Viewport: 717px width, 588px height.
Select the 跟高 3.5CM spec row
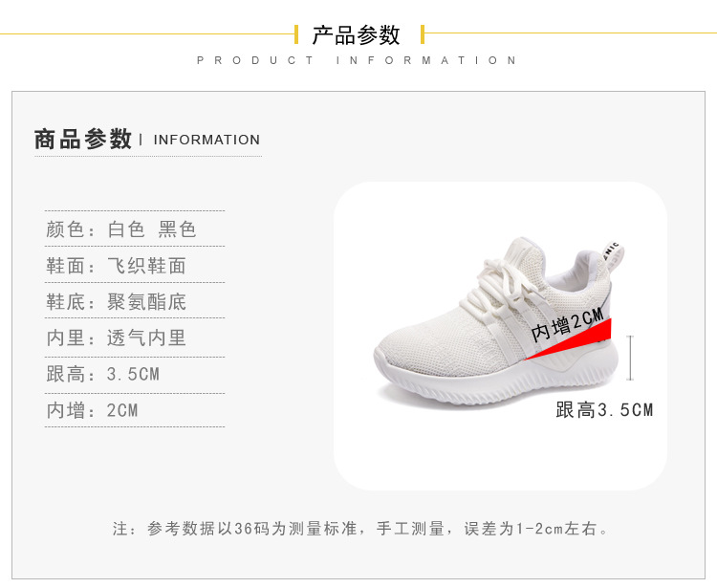[x=135, y=374]
